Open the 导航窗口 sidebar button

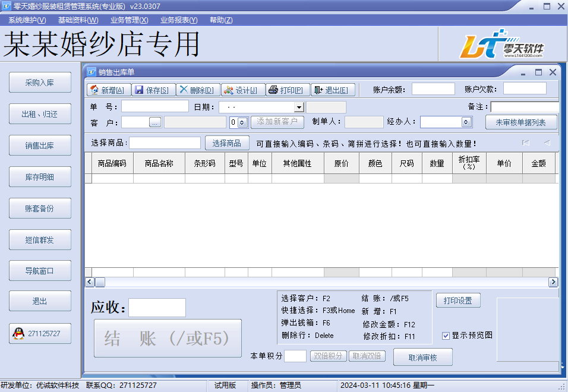40,271
